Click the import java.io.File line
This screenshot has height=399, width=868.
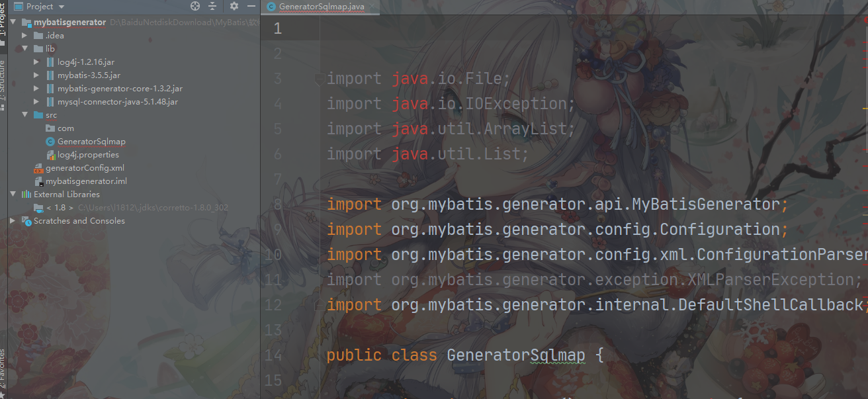click(x=418, y=79)
